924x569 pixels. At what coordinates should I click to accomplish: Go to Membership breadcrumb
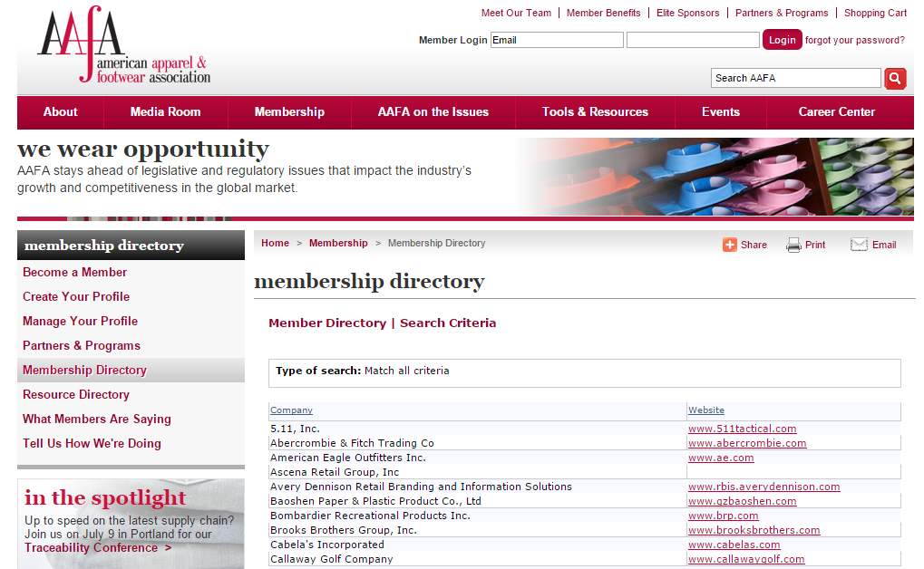[x=338, y=243]
